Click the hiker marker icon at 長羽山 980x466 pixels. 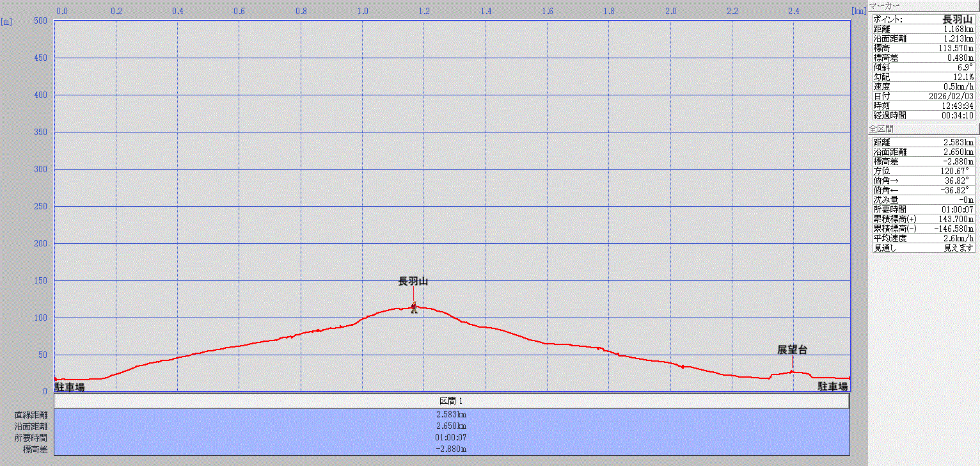coord(414,308)
